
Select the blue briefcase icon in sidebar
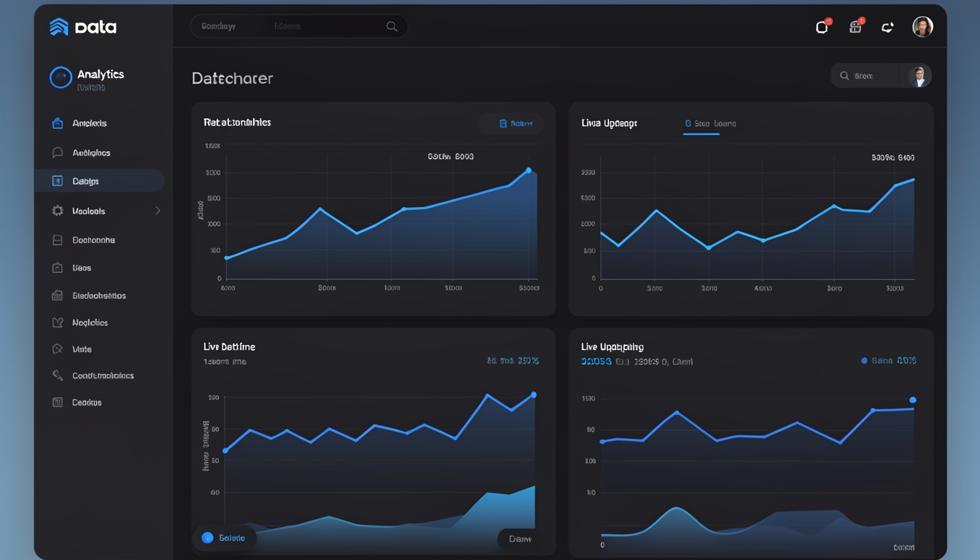click(58, 123)
